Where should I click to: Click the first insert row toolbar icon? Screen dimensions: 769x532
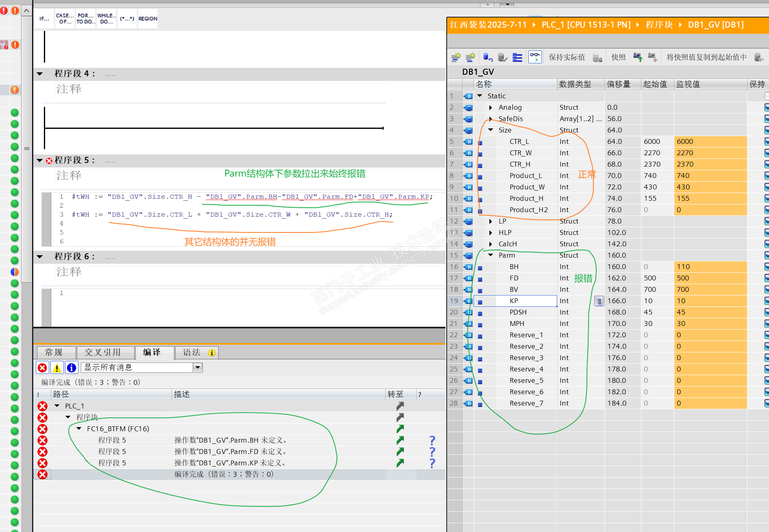pos(456,57)
